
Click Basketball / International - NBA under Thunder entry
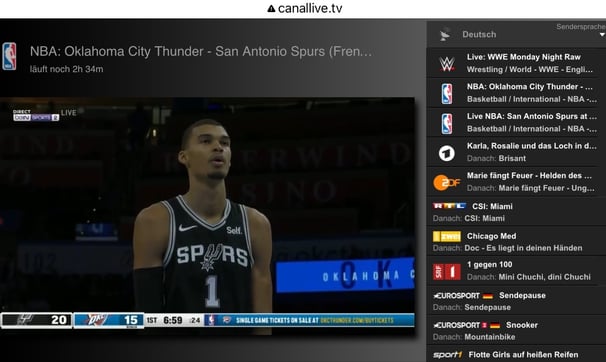click(x=532, y=99)
